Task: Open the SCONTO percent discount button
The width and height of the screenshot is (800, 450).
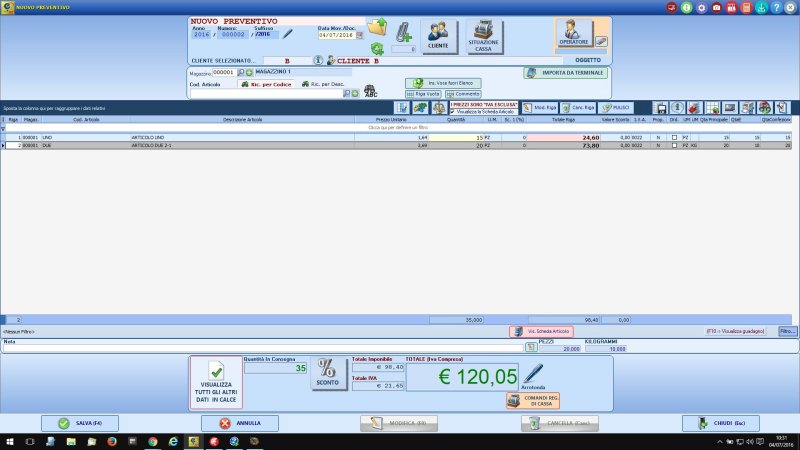Action: click(327, 373)
